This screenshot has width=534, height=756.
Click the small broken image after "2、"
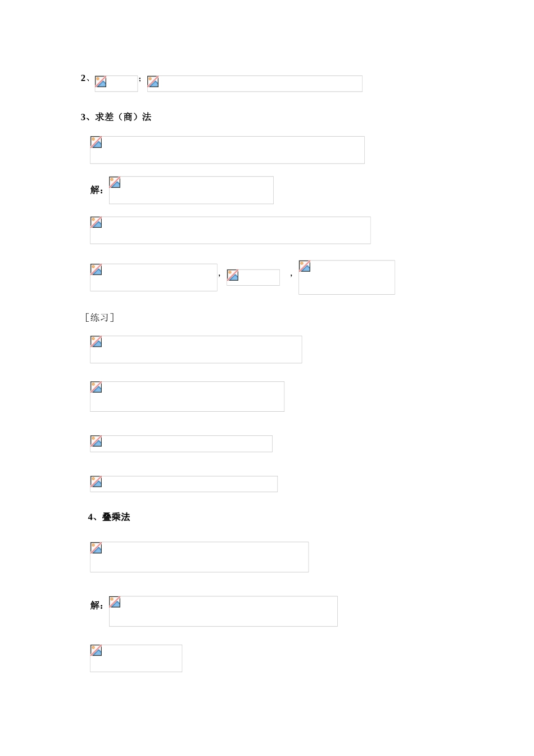tap(116, 83)
